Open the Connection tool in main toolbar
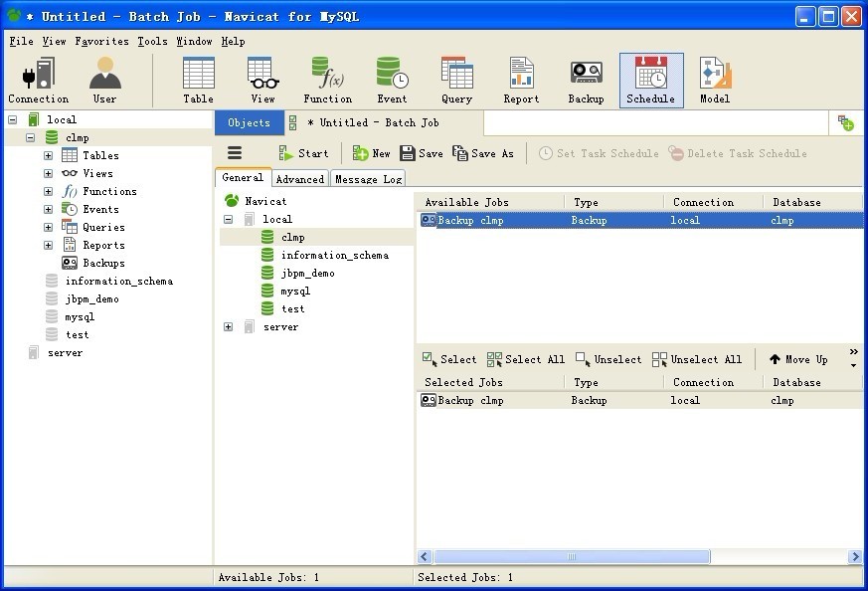Image resolution: width=868 pixels, height=591 pixels. (38, 81)
